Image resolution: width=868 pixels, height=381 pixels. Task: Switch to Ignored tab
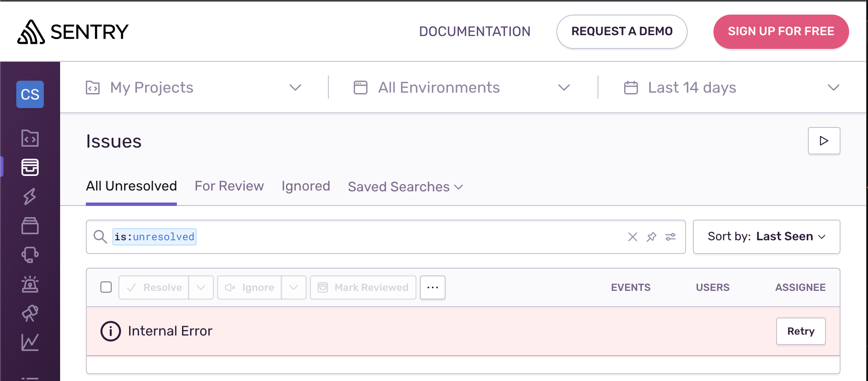coord(306,186)
